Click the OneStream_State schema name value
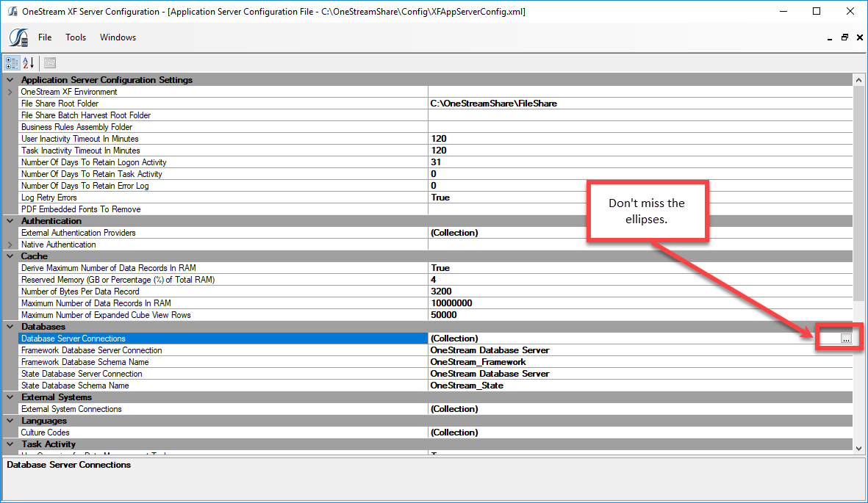 coord(467,386)
